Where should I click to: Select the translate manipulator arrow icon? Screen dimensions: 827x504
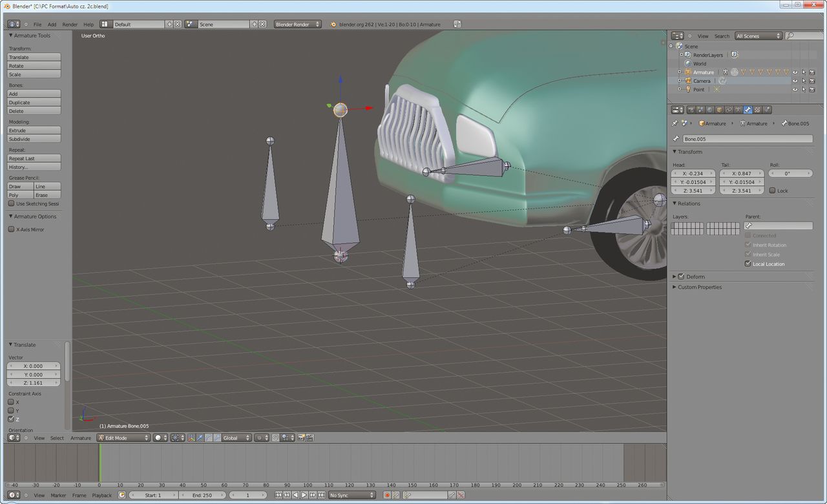click(200, 437)
